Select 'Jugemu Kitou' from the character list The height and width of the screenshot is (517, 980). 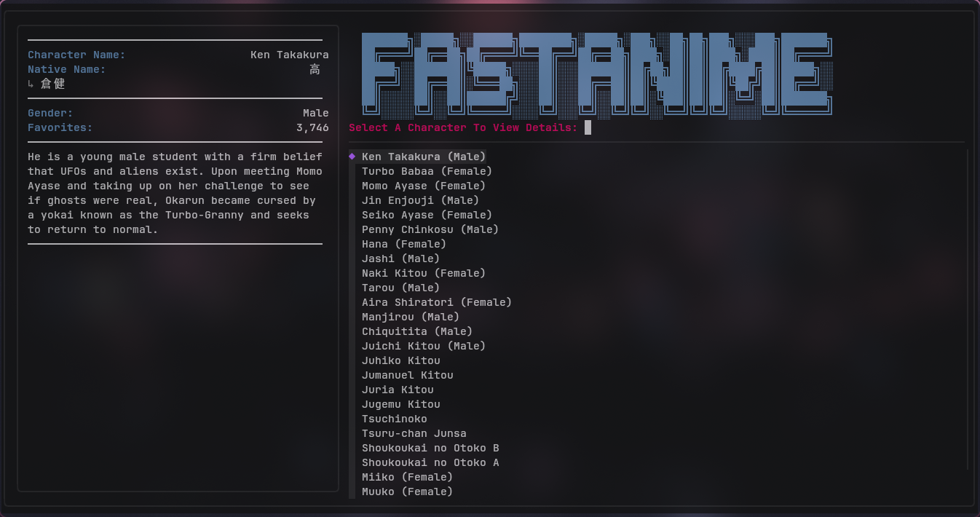coord(401,403)
